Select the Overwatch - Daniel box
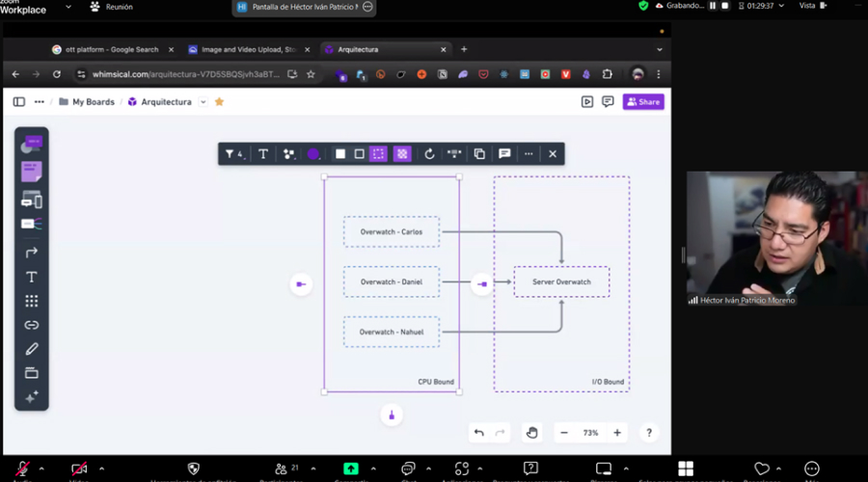 [392, 281]
